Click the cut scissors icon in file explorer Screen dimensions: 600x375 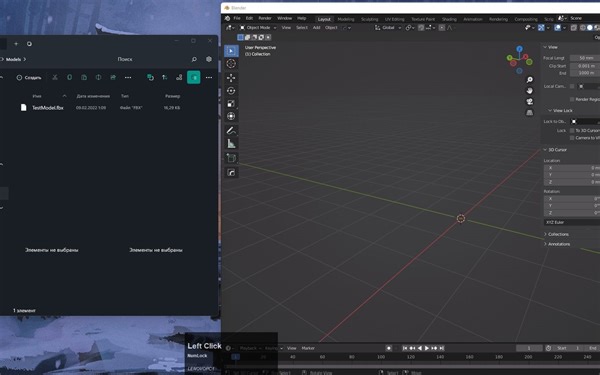(x=55, y=77)
